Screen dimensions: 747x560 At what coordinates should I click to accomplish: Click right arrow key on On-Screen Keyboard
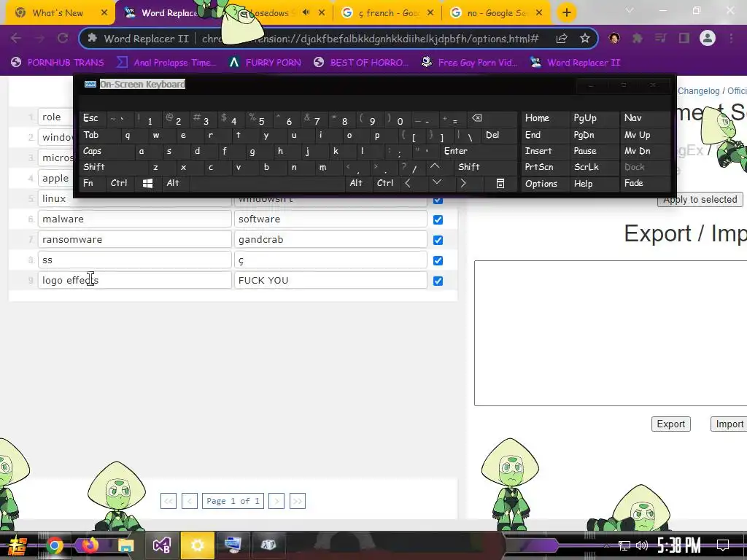pyautogui.click(x=462, y=183)
